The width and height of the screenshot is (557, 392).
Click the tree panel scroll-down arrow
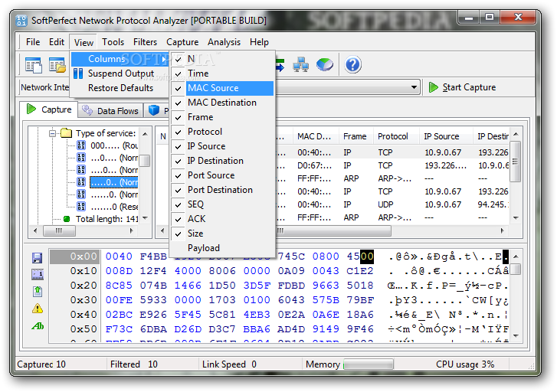[145, 218]
